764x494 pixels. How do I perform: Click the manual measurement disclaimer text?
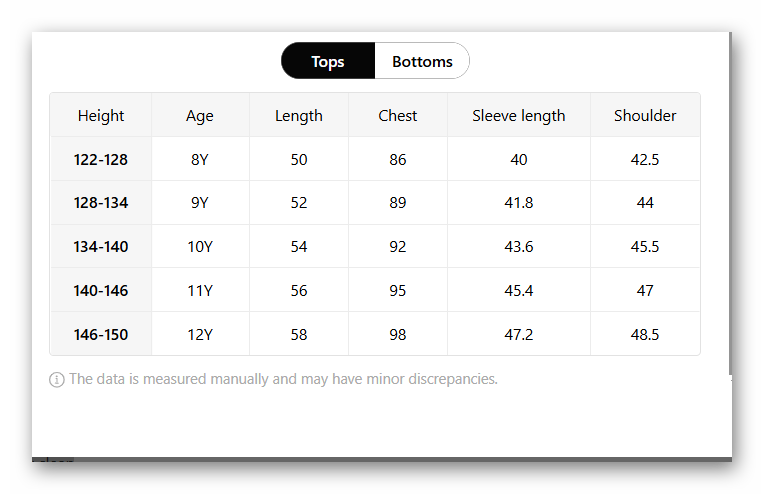pos(283,380)
